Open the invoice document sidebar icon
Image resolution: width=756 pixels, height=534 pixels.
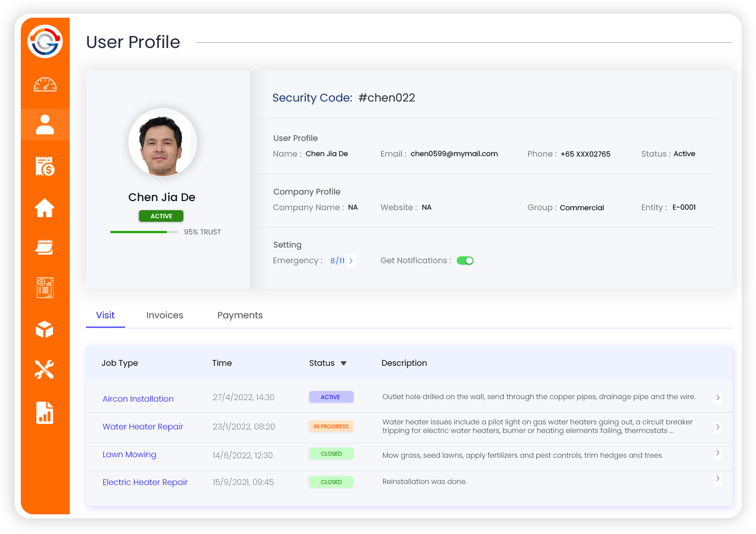[45, 287]
